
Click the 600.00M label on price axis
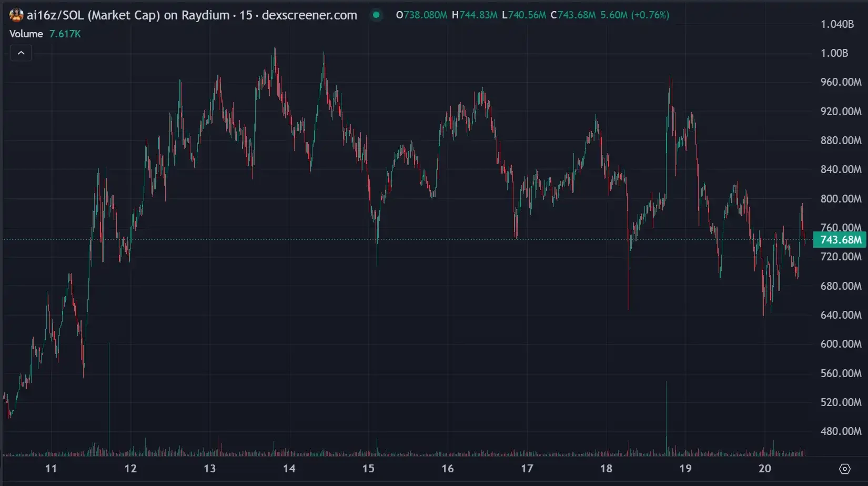coord(841,344)
